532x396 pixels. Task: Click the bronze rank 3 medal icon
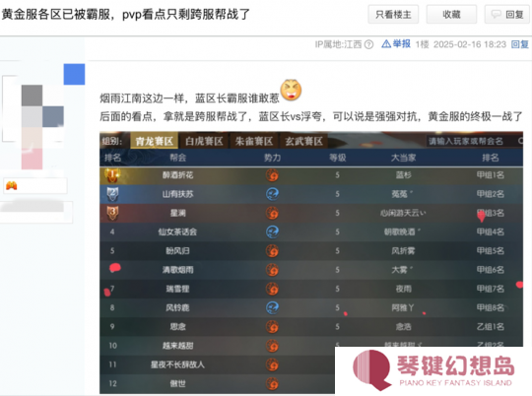coord(112,213)
